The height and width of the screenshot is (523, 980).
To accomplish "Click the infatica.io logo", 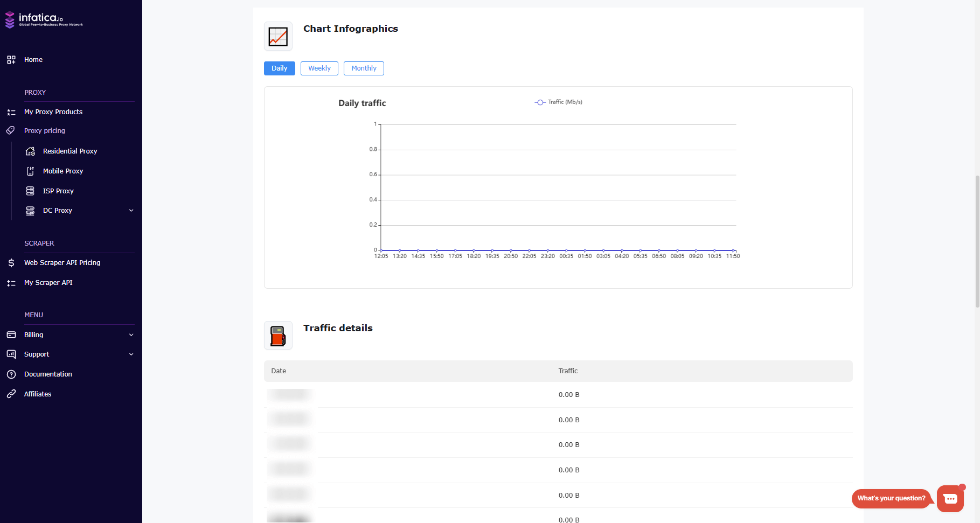I will coord(44,19).
